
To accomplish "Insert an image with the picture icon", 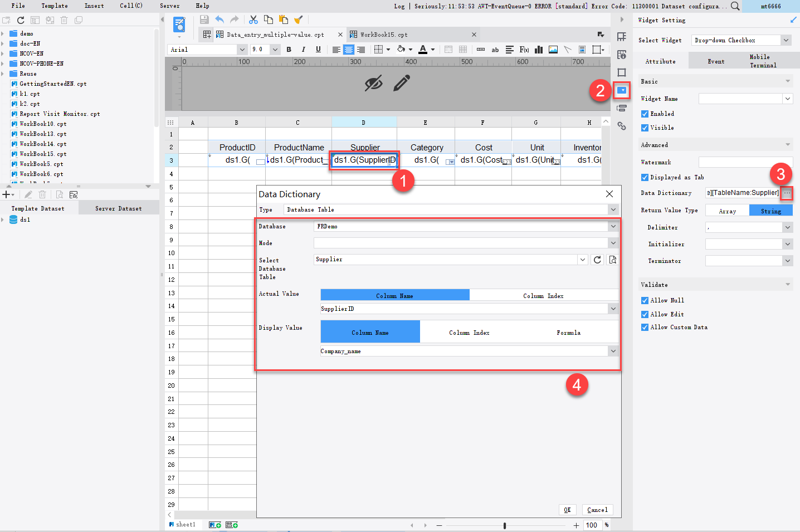I will pyautogui.click(x=553, y=50).
